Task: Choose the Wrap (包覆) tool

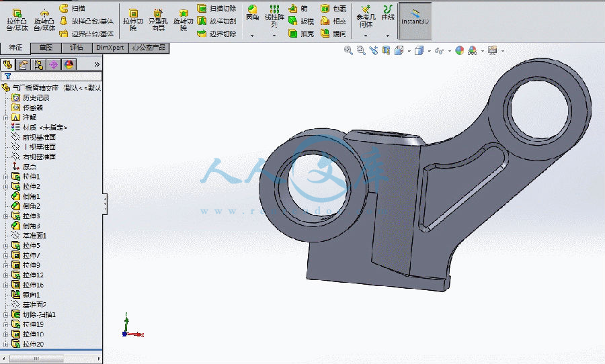Action: pyautogui.click(x=333, y=8)
